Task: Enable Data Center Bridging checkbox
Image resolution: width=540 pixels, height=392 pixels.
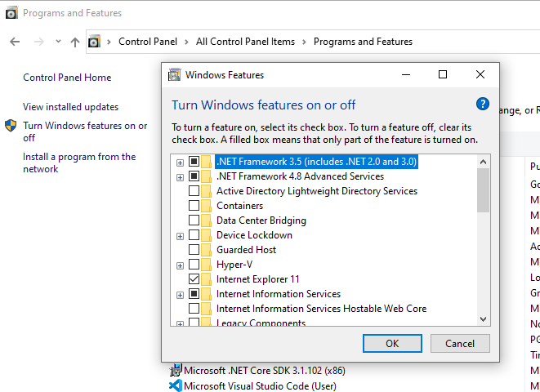Action: (x=194, y=220)
